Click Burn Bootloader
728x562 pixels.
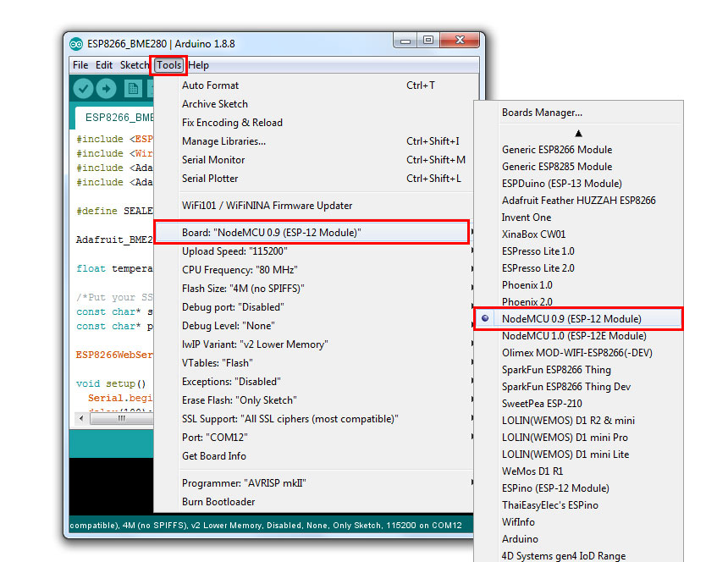(313, 502)
